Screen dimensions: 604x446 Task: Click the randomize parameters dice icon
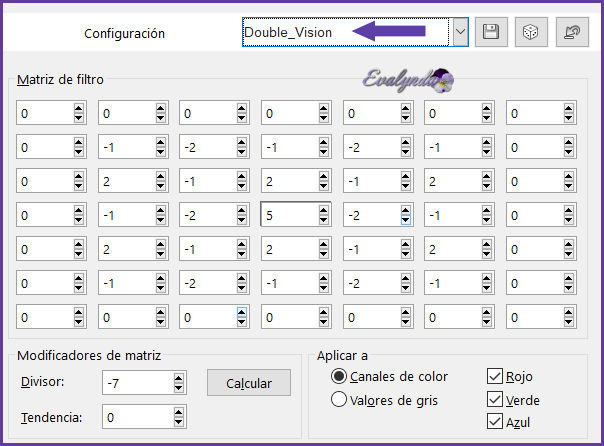(531, 32)
